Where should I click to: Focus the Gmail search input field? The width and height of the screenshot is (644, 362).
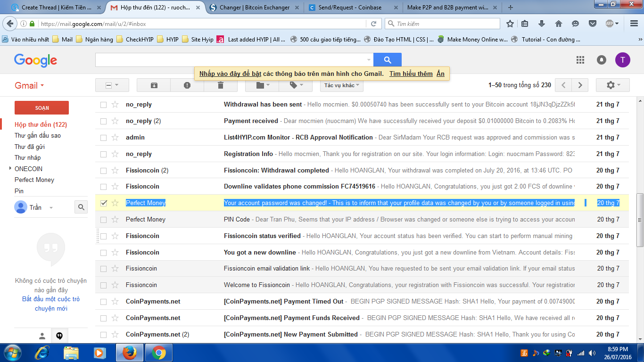[x=230, y=60]
